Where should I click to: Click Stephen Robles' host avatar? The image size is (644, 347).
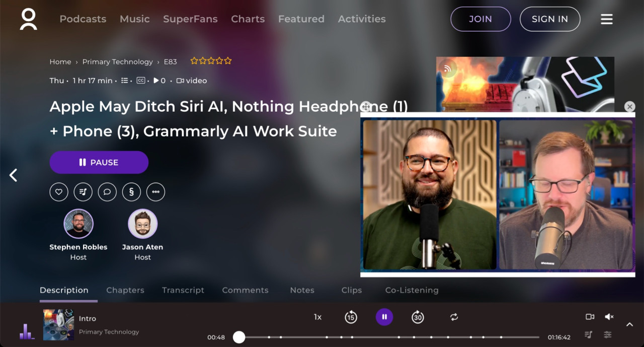pos(78,224)
